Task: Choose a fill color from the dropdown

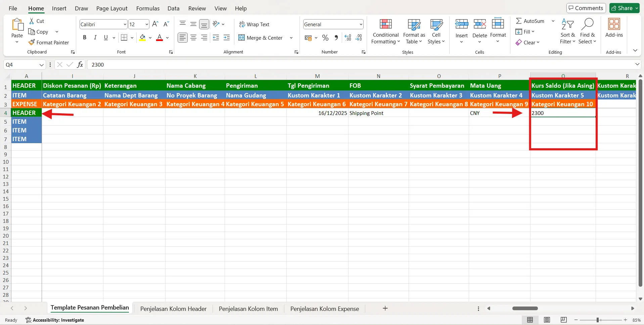Action: 150,38
